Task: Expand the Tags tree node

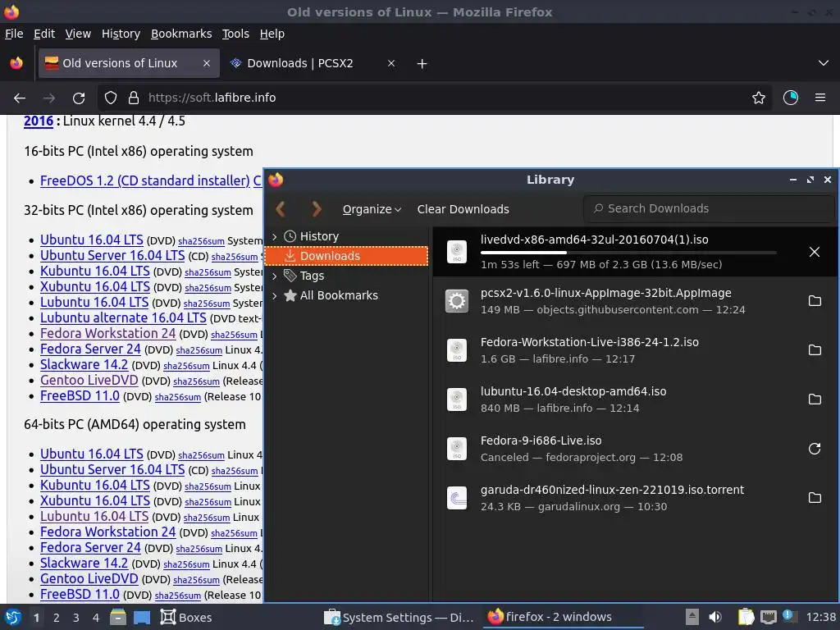Action: click(274, 276)
